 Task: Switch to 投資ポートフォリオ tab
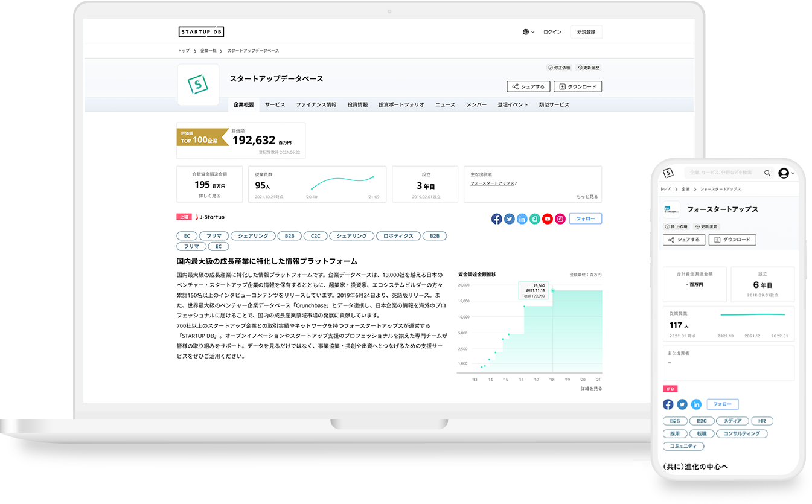[401, 104]
